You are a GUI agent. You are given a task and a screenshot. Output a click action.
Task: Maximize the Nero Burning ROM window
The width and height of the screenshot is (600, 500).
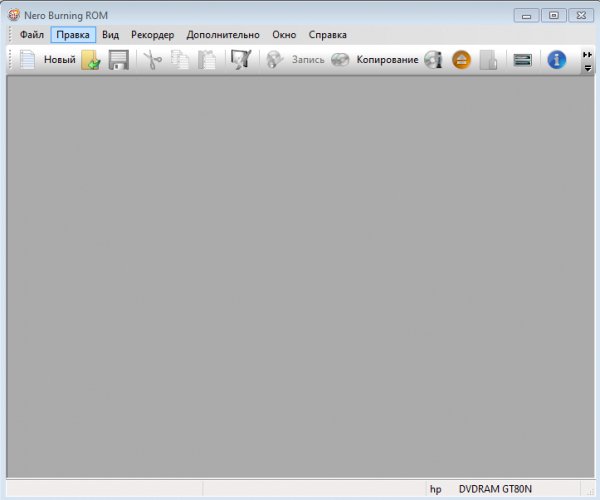(554, 16)
